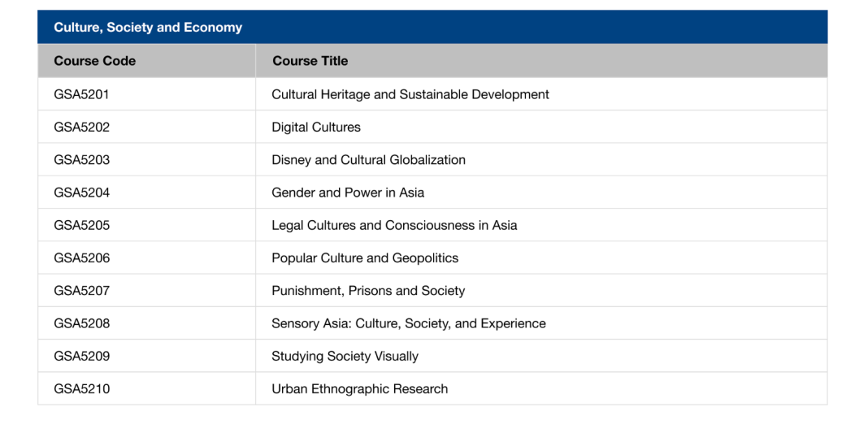Click the Course Code column header
This screenshot has height=433, width=868.
94,61
